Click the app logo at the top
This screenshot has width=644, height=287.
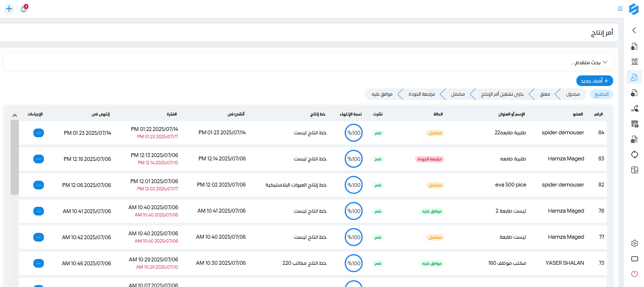634,9
